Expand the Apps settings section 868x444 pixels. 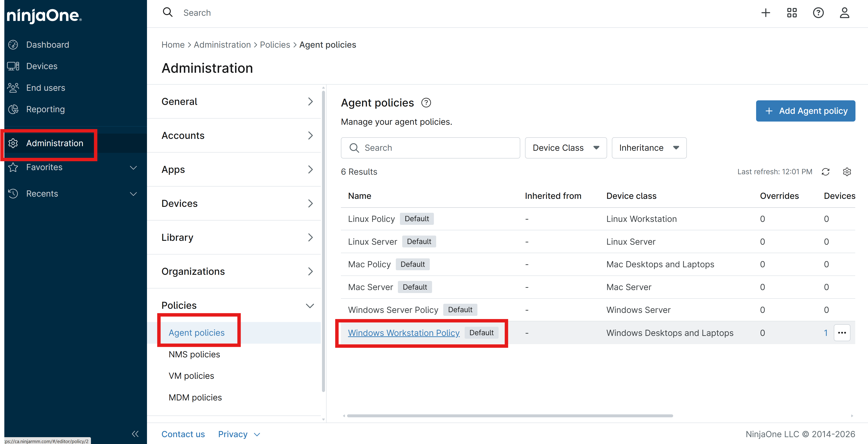tap(234, 169)
